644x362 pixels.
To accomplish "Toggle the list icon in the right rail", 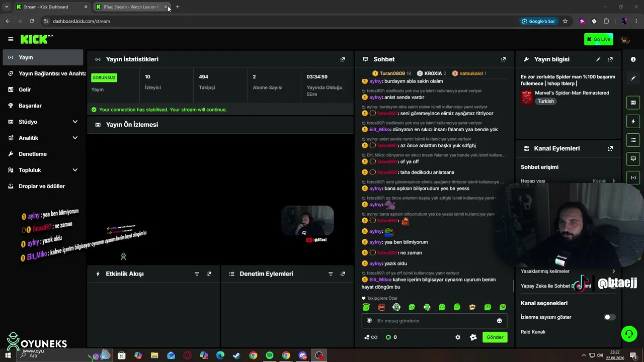I will coord(633,140).
